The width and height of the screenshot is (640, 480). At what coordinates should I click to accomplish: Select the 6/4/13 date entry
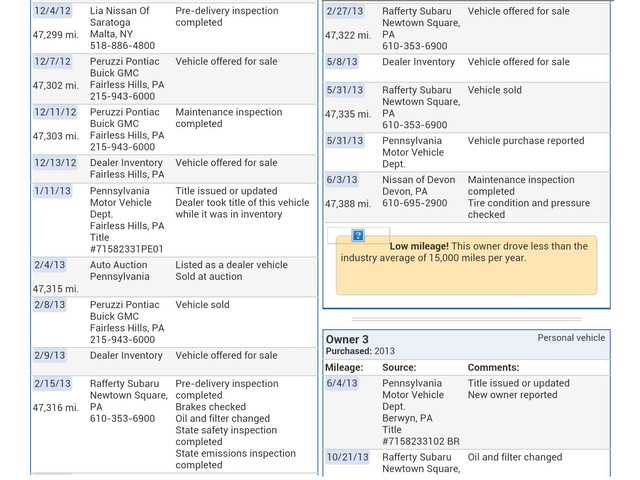click(x=342, y=383)
